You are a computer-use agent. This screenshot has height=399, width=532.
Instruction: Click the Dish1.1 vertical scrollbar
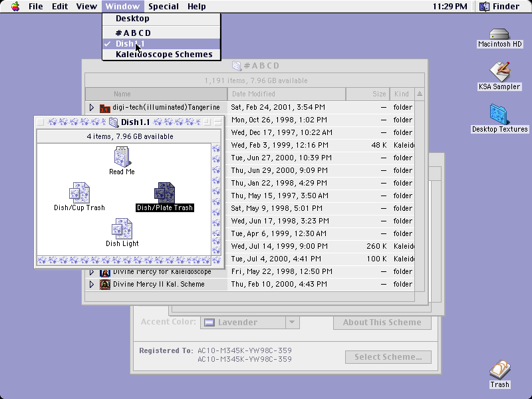(216, 199)
